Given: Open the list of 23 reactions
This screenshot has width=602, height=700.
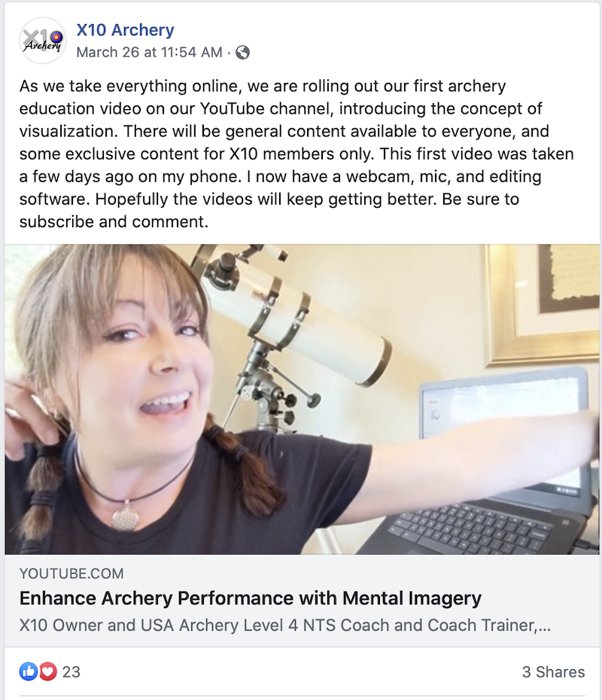Looking at the screenshot, I should click(71, 672).
